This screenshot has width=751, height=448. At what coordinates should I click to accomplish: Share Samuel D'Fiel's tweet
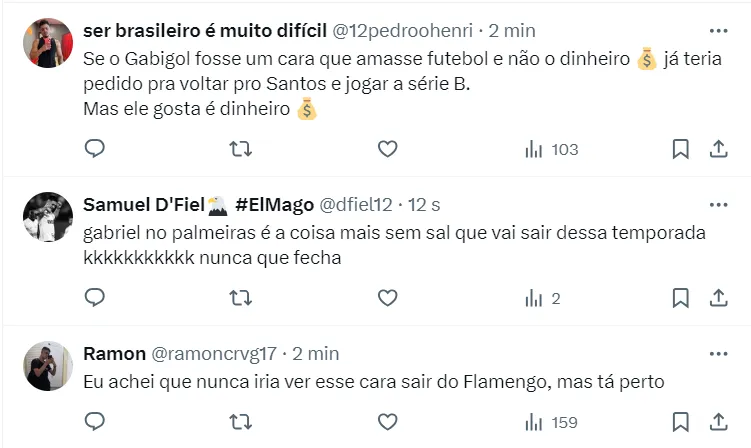click(x=718, y=298)
